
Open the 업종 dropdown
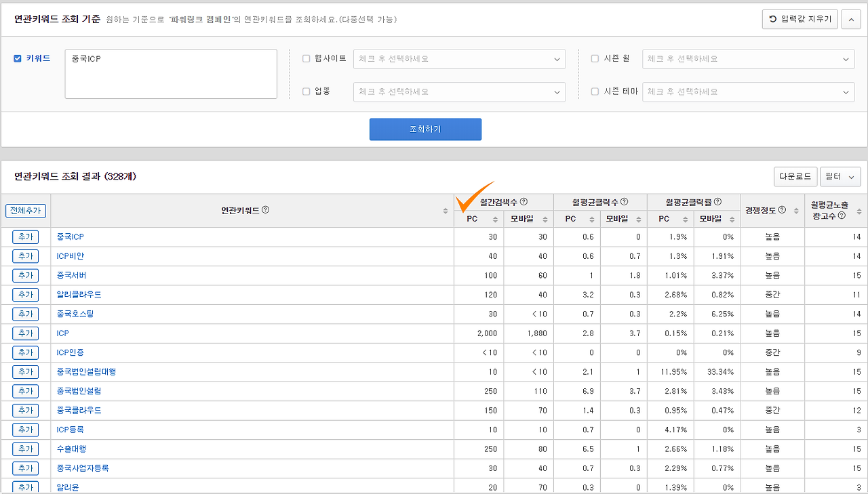click(x=459, y=91)
